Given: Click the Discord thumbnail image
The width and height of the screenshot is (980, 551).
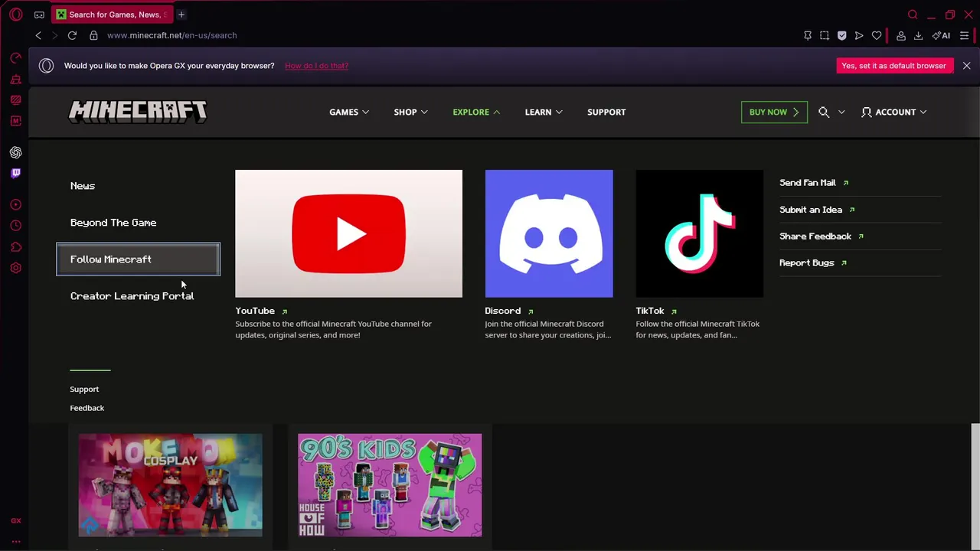Looking at the screenshot, I should (549, 233).
